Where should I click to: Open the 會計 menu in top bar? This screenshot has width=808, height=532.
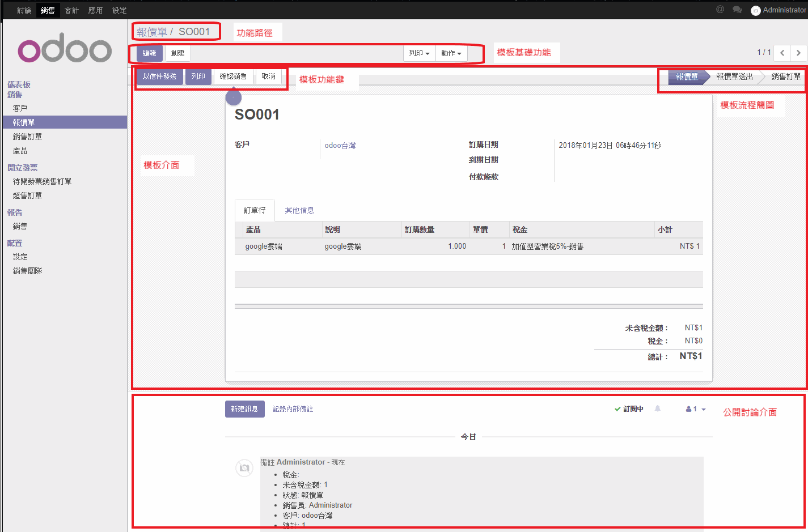71,10
